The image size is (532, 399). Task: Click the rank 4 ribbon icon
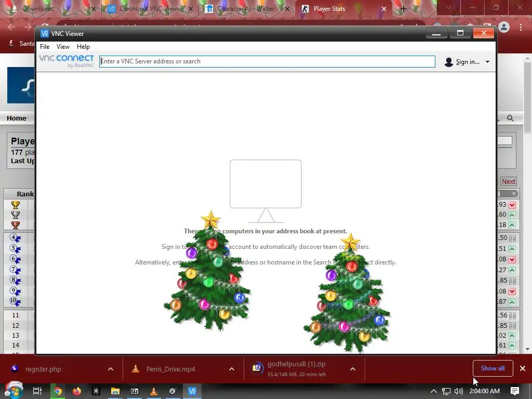pos(15,238)
